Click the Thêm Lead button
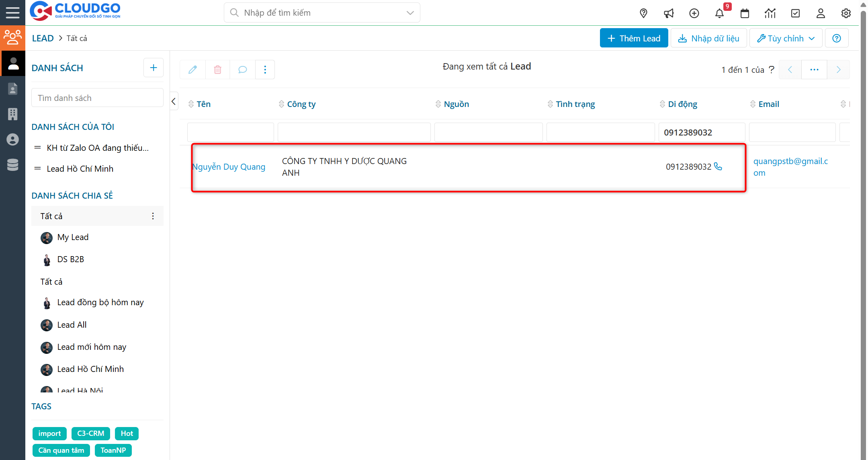 coord(634,38)
